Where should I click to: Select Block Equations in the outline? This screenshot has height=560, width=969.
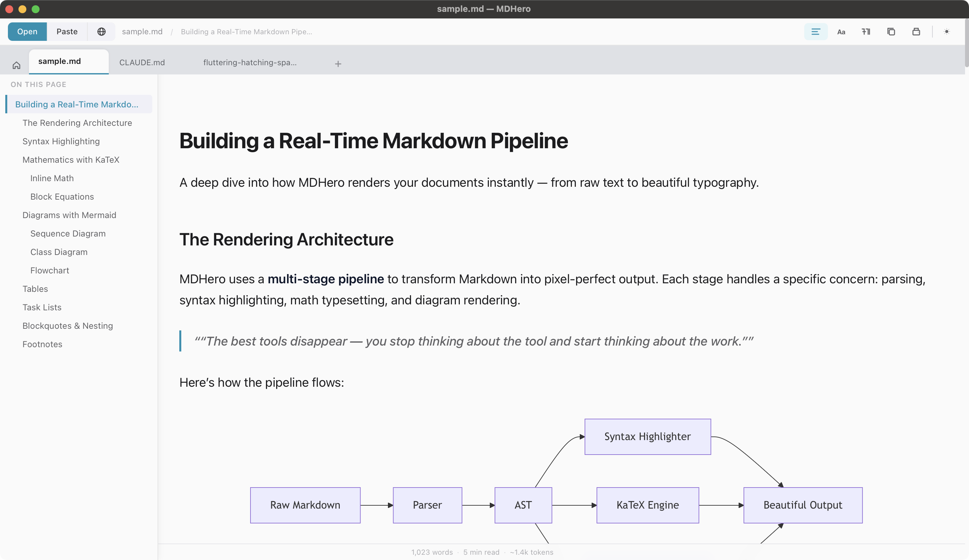pyautogui.click(x=62, y=196)
